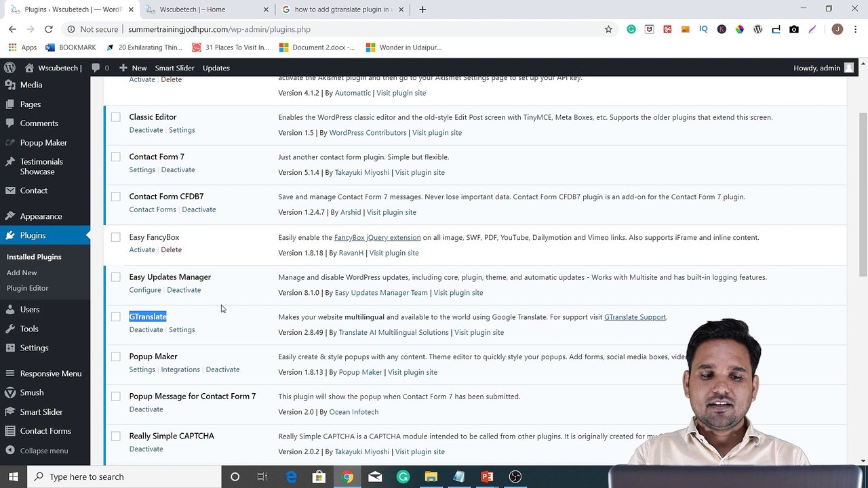The image size is (868, 488).
Task: Check the Really Simple CAPTCHA checkbox
Action: tap(116, 436)
